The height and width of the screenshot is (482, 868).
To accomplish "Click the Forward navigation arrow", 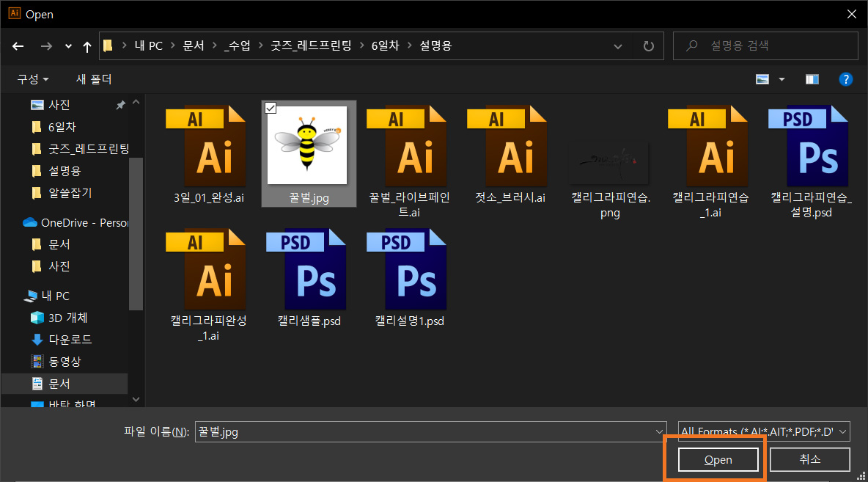I will (46, 46).
